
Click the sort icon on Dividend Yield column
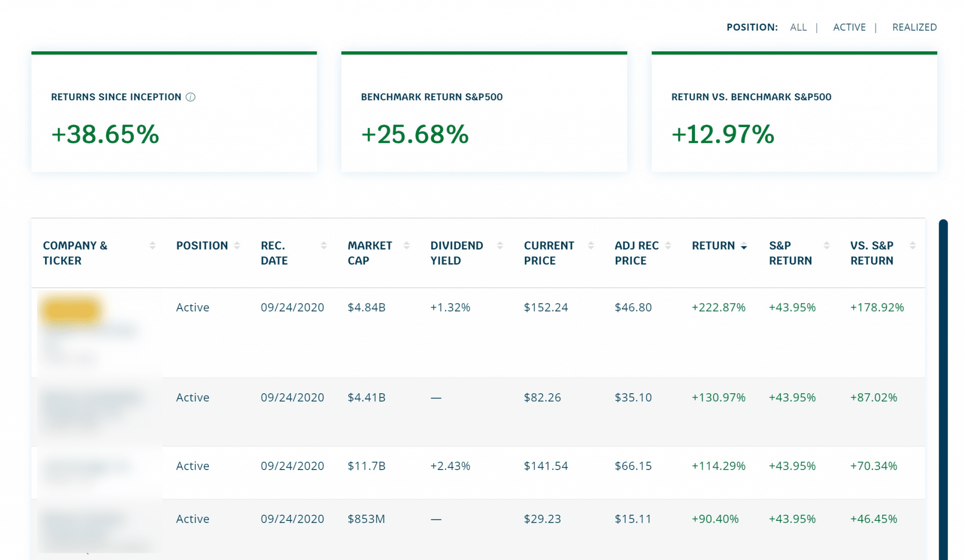(499, 245)
